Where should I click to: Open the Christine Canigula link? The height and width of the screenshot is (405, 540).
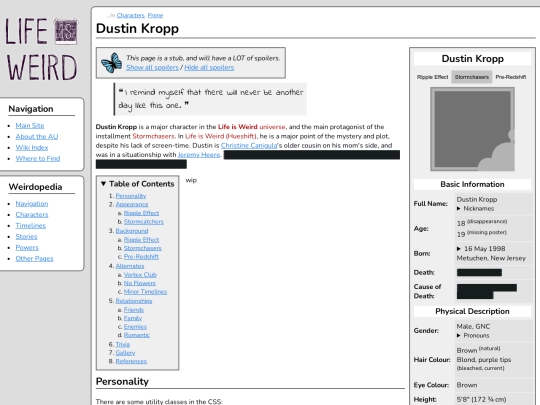[249, 145]
